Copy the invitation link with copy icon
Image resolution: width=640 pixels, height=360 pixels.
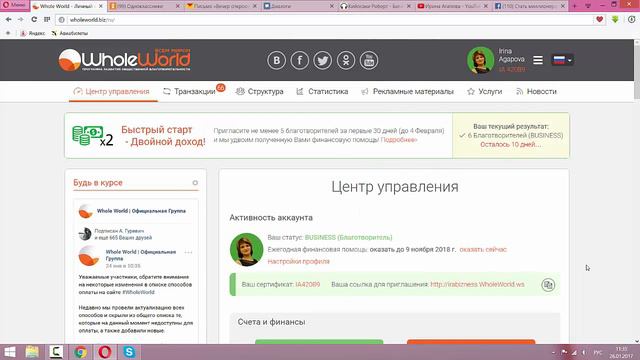[548, 284]
